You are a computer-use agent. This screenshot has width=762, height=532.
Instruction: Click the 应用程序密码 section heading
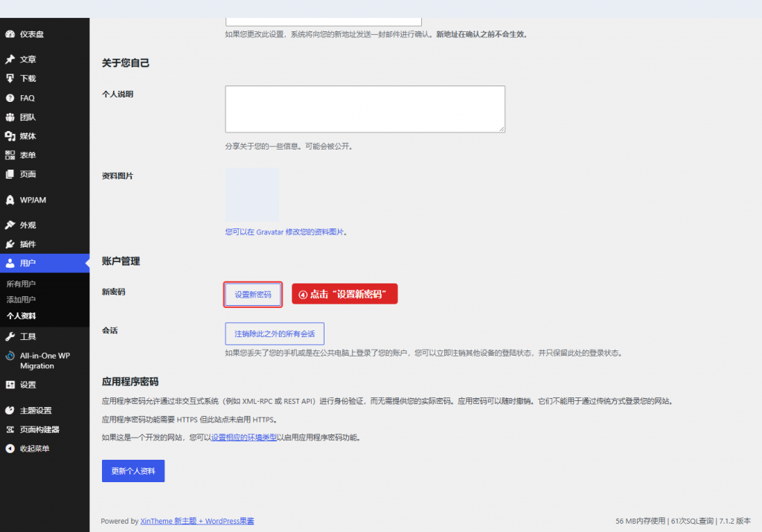pyautogui.click(x=129, y=382)
